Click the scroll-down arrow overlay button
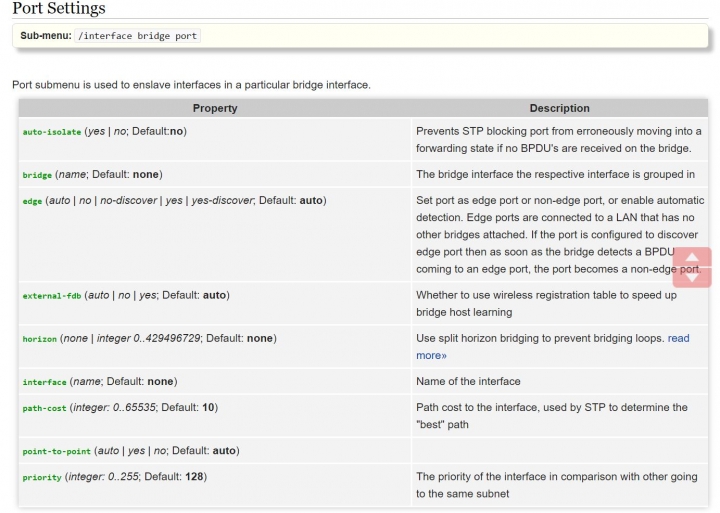Viewport: 720px width, 513px height. click(692, 277)
